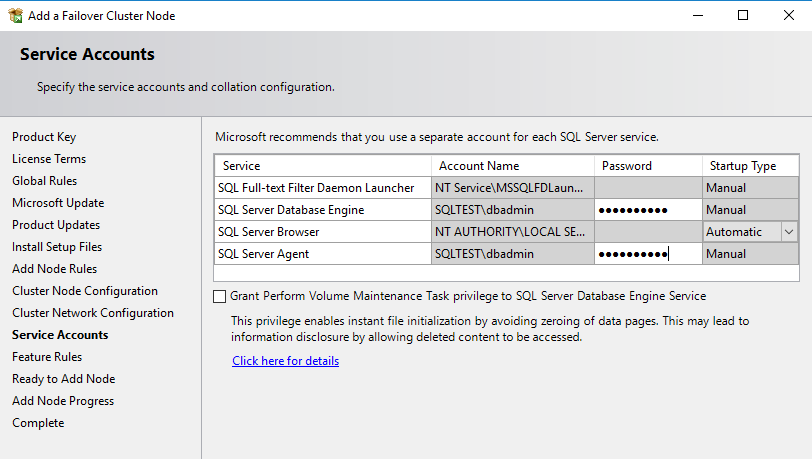Click the SQL Server Database Engine password field
Viewport: 812px width, 459px height.
tap(648, 210)
